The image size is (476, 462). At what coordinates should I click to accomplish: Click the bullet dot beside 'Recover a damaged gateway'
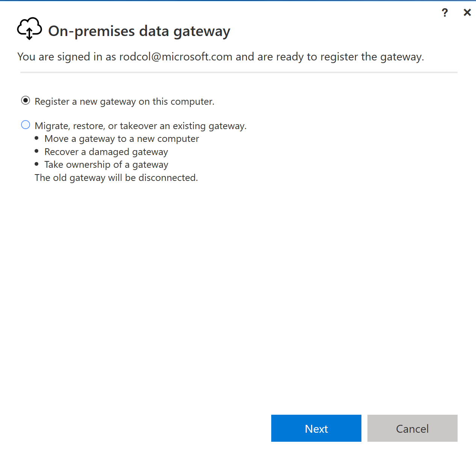point(36,151)
